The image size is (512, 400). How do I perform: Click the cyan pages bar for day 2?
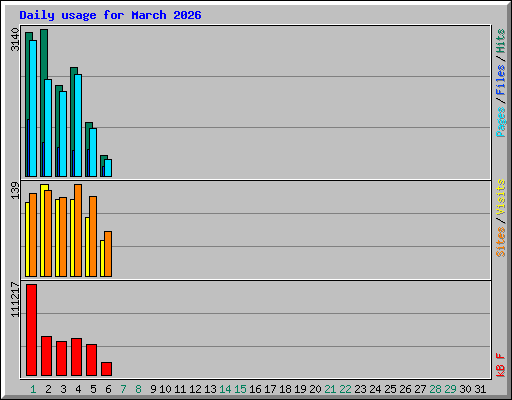point(48,128)
